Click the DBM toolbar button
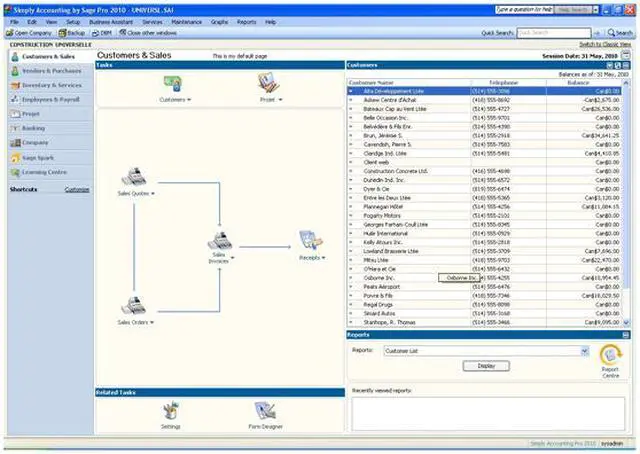The height and width of the screenshot is (454, 640). (102, 33)
